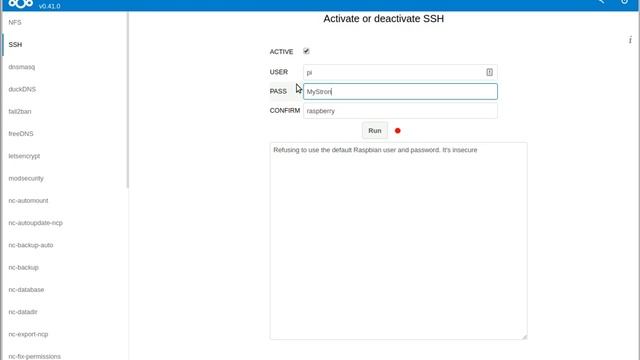
Task: Click the 'Activate or deactivate SSH' heading
Action: coord(384,19)
